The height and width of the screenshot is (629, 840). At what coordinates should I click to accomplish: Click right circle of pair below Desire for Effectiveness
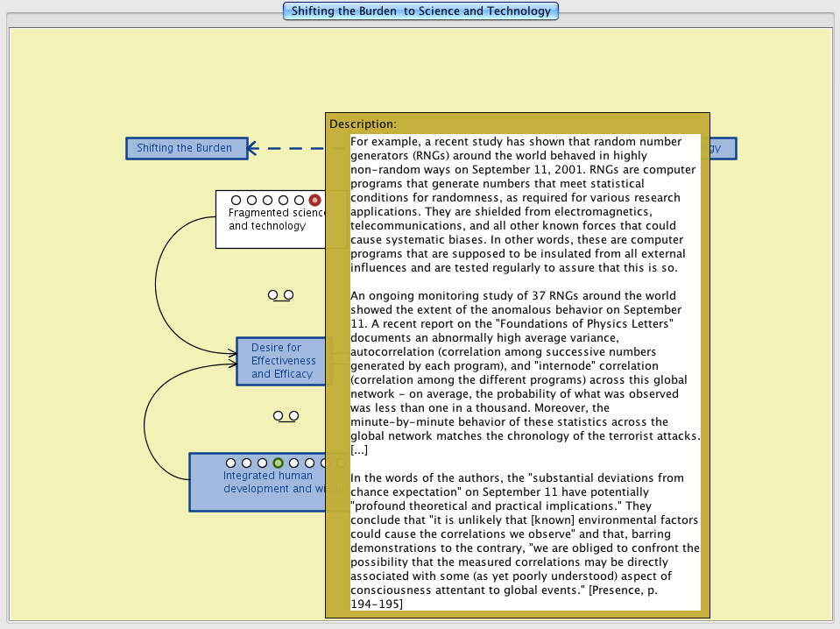point(293,415)
